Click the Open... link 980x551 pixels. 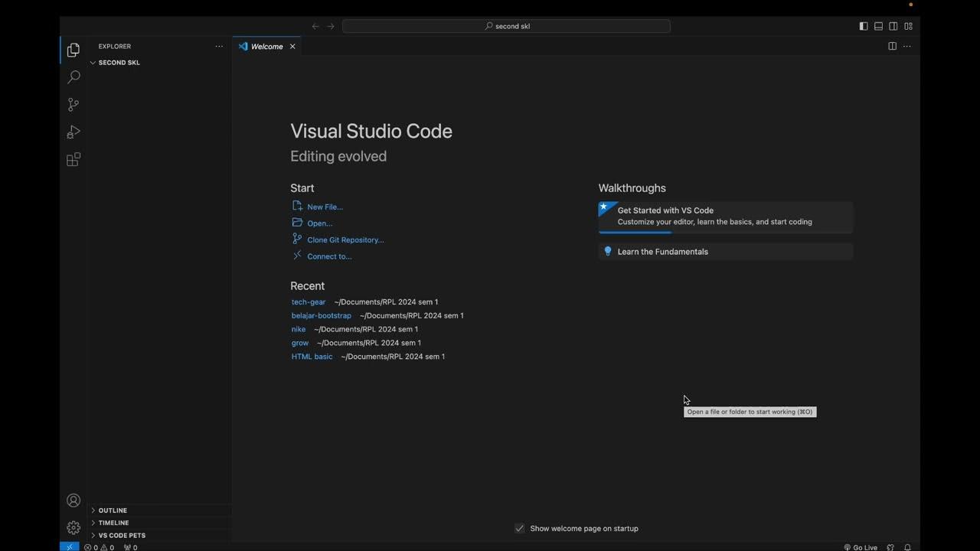319,223
